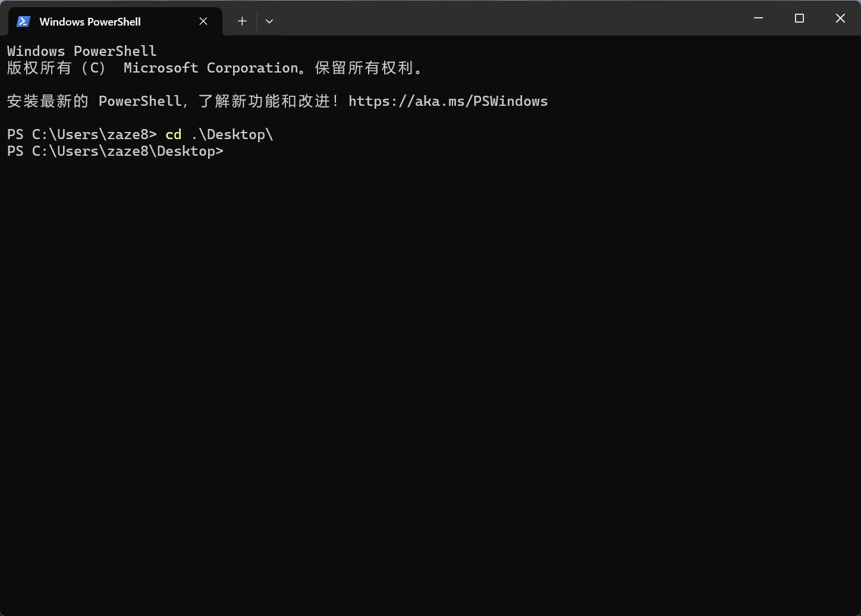The image size is (861, 616).
Task: Close the Windows PowerShell tab
Action: tap(203, 21)
